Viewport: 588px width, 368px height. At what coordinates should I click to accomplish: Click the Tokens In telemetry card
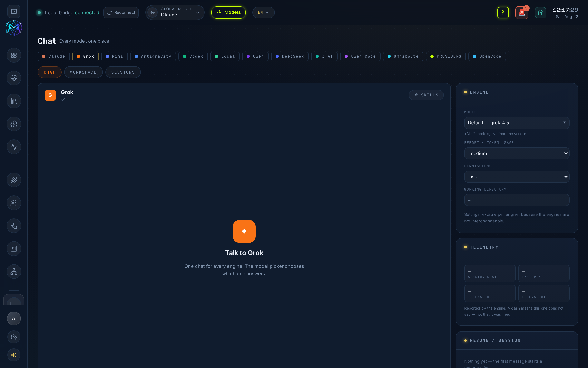point(490,293)
